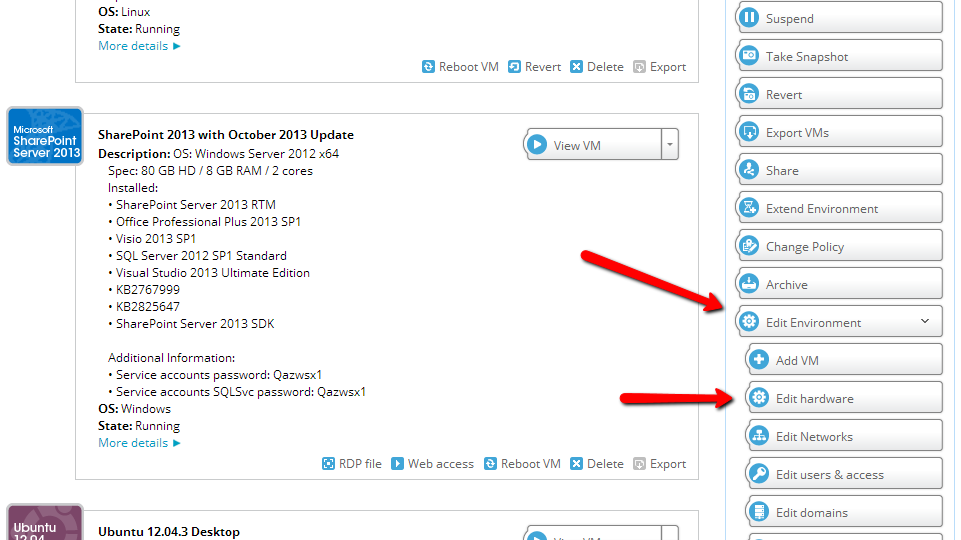Click the Export VMs label
Viewport: 961px width, 540px height.
pos(797,133)
